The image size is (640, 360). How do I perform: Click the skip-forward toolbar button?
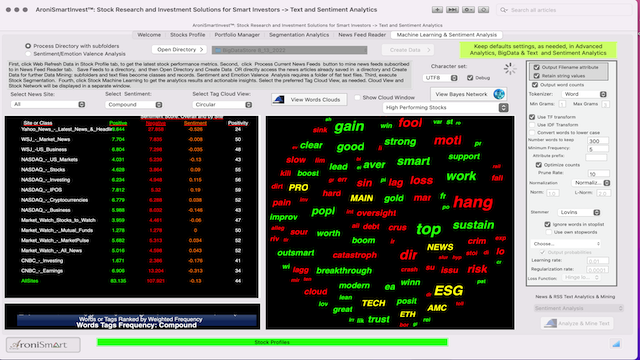pyautogui.click(x=452, y=9)
